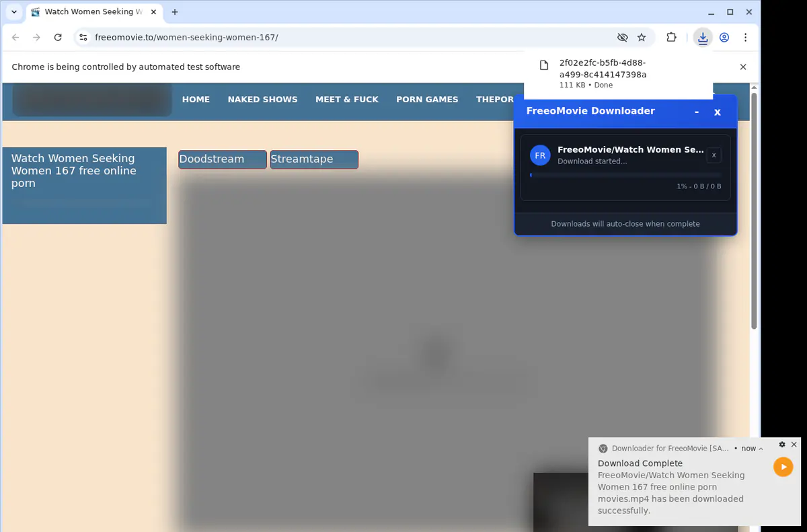Open the Extensions puzzle icon
The width and height of the screenshot is (807, 532).
671,38
